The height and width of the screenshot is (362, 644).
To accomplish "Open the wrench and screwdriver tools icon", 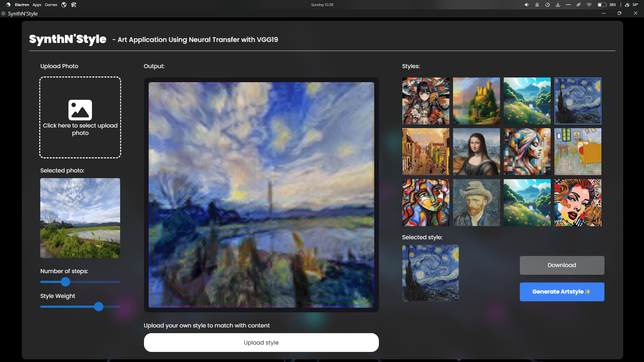I will coord(74,5).
